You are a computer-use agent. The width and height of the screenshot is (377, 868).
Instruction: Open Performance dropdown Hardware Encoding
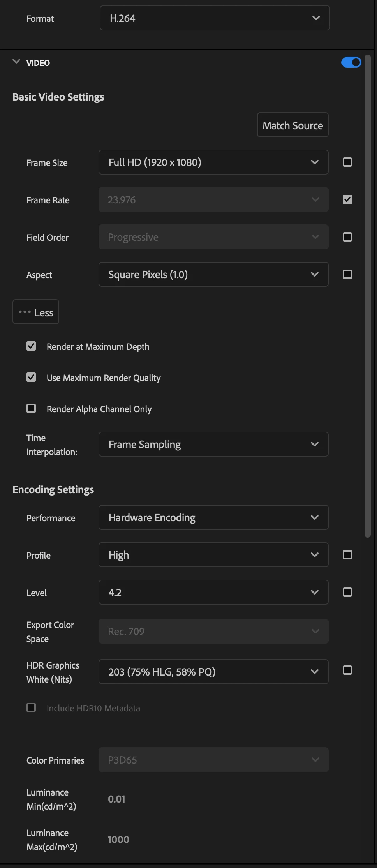[213, 517]
